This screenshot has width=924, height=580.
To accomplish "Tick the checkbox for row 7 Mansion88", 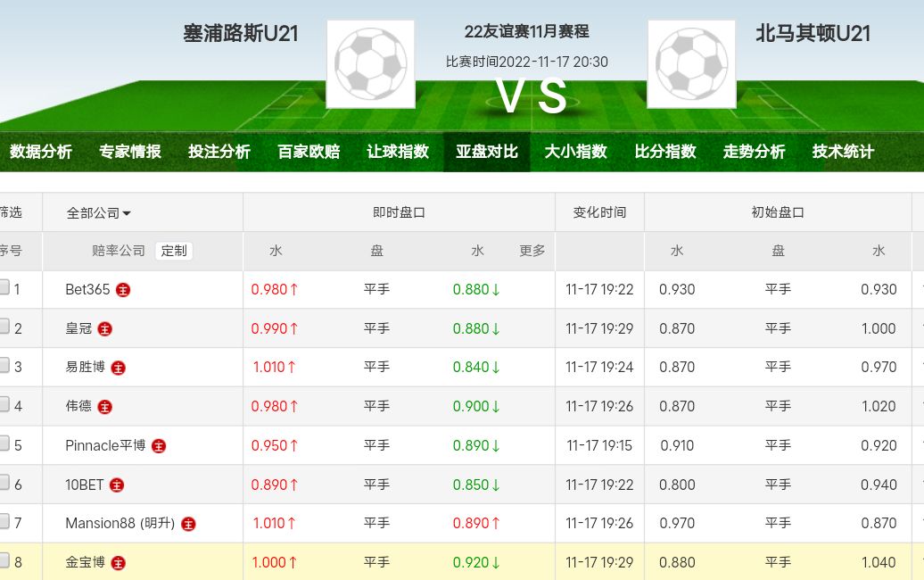I will tap(4, 521).
